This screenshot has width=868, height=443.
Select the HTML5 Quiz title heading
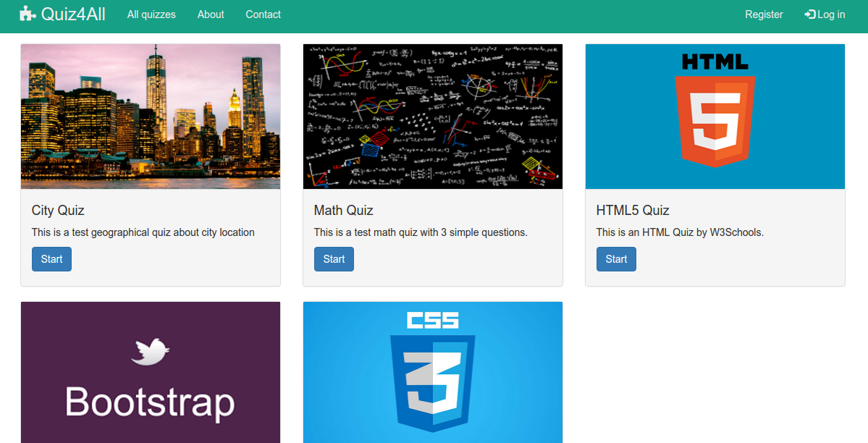pyautogui.click(x=633, y=211)
